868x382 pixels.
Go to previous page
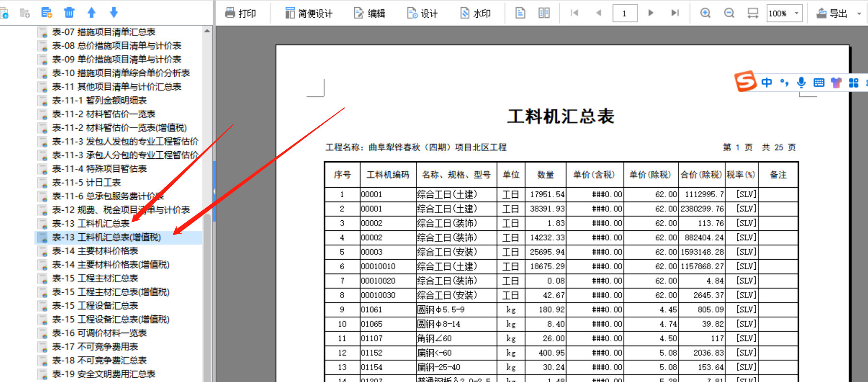[x=599, y=13]
